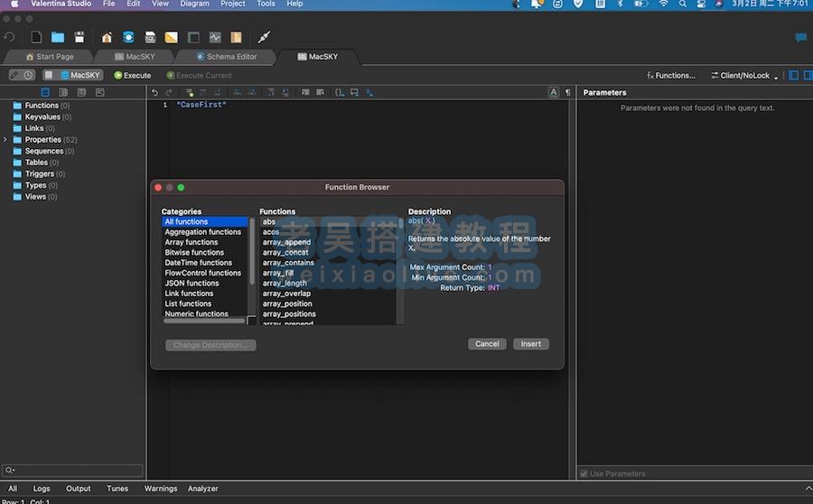This screenshot has width=813, height=504.
Task: Open the blue folder icon in toolbar
Action: point(58,37)
